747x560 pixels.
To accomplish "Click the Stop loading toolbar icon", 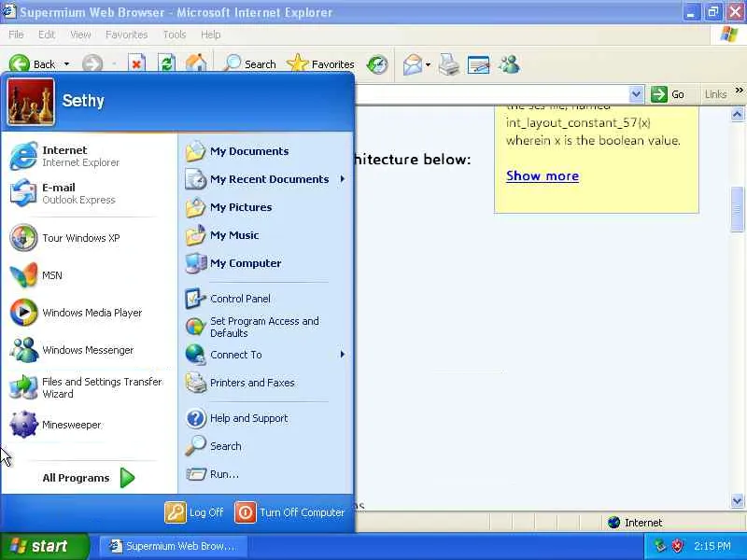I will coord(136,64).
